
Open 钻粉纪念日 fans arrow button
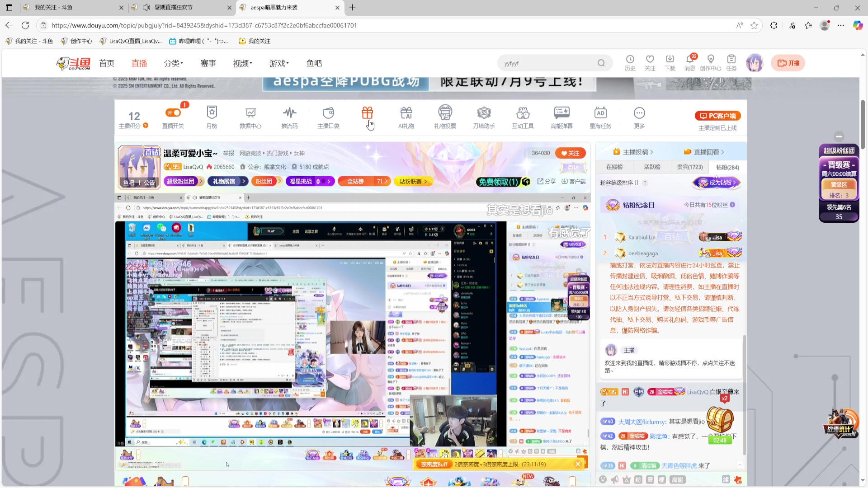pos(732,205)
